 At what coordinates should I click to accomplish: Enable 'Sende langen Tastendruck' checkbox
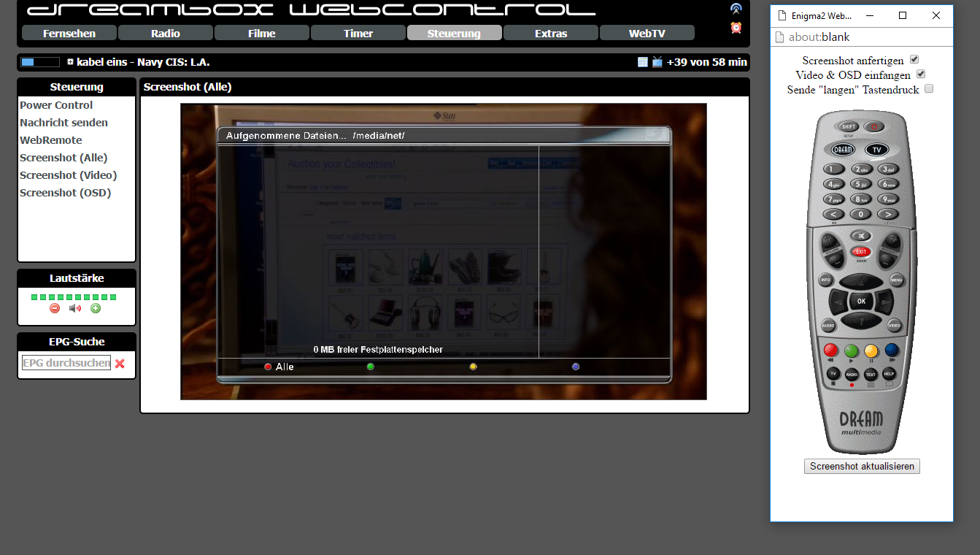pyautogui.click(x=929, y=89)
